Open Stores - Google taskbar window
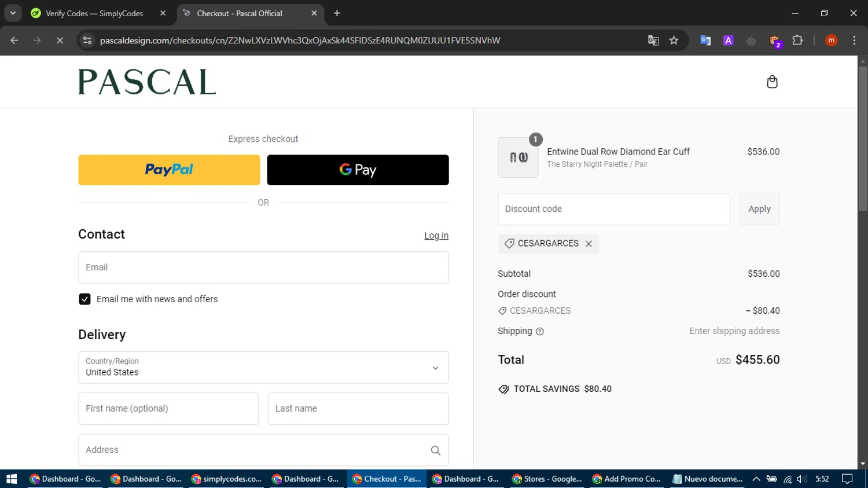Screen dimensions: 868x488 coord(547,479)
